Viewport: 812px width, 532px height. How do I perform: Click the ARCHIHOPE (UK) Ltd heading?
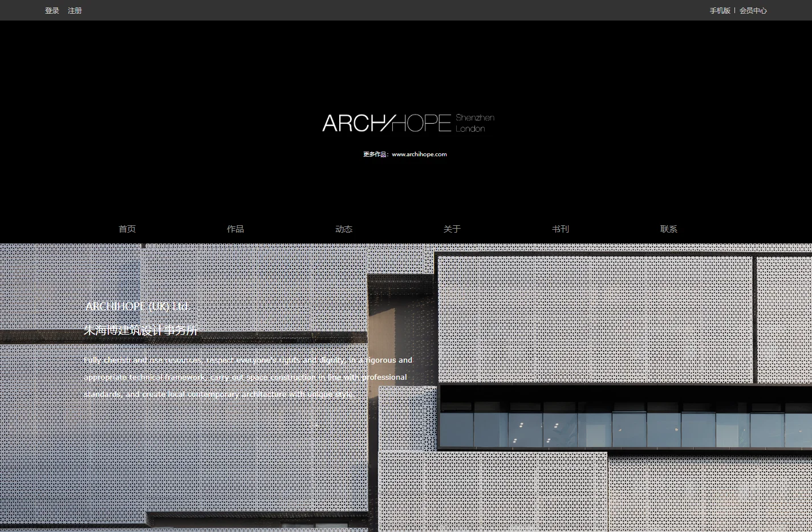pos(136,306)
